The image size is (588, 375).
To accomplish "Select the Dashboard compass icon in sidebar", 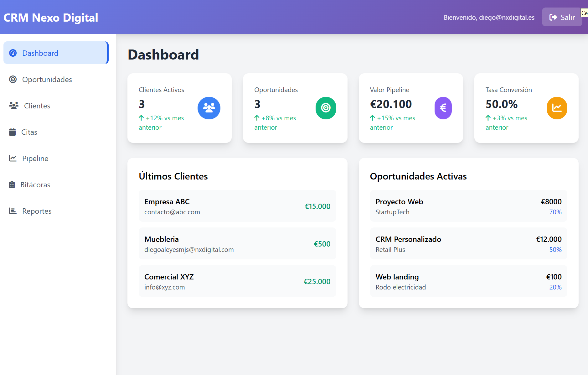I will [x=13, y=53].
